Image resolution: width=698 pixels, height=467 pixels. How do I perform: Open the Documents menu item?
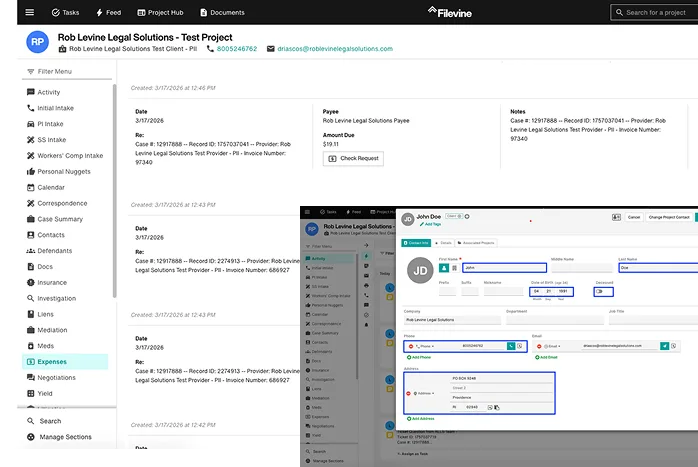pyautogui.click(x=222, y=12)
